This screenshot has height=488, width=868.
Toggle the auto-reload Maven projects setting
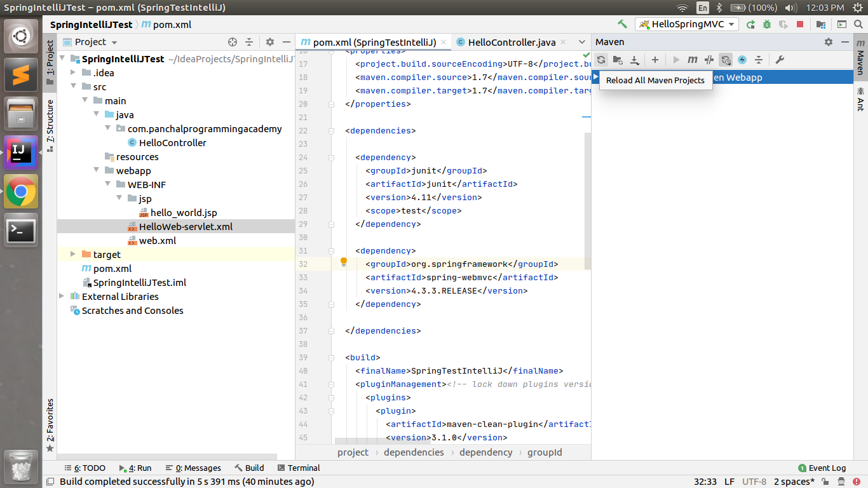[726, 59]
